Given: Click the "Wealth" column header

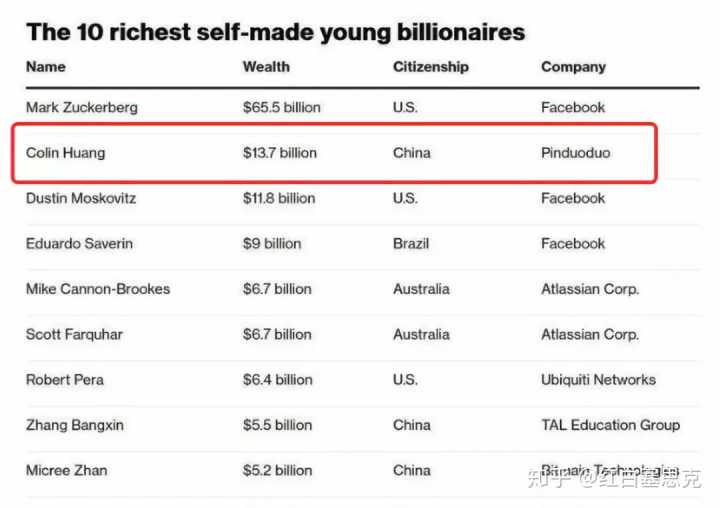Looking at the screenshot, I should point(266,67).
